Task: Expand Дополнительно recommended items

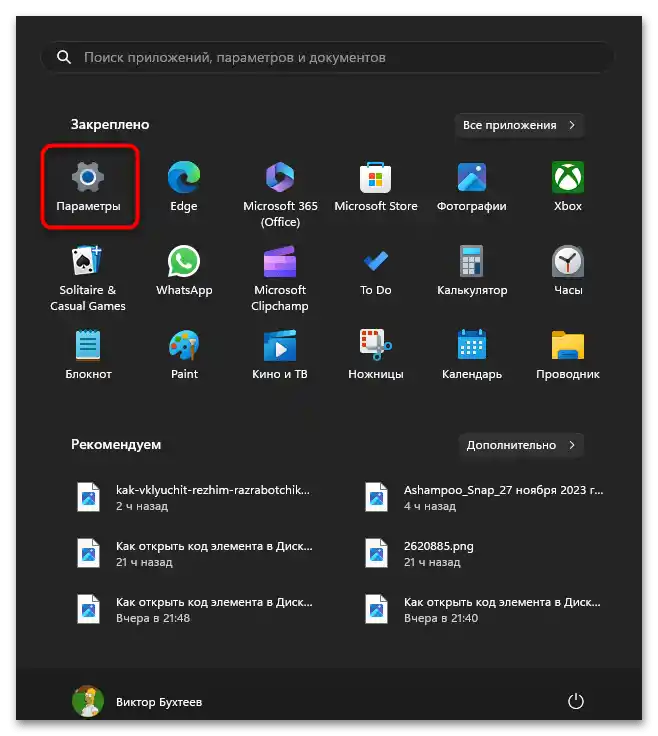Action: point(521,445)
